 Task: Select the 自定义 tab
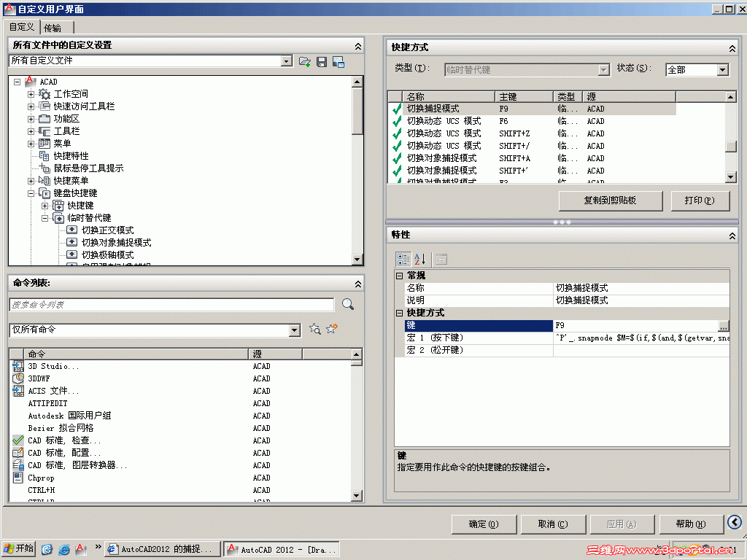[x=22, y=27]
